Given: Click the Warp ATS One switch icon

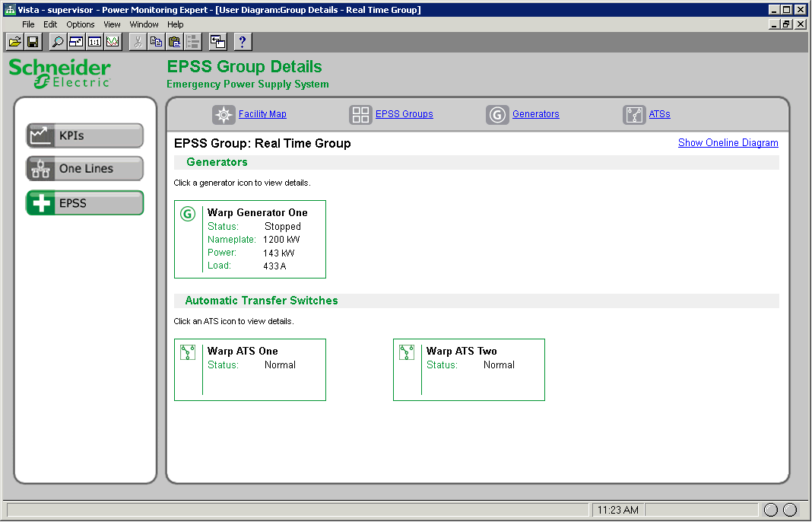Looking at the screenshot, I should (x=188, y=352).
